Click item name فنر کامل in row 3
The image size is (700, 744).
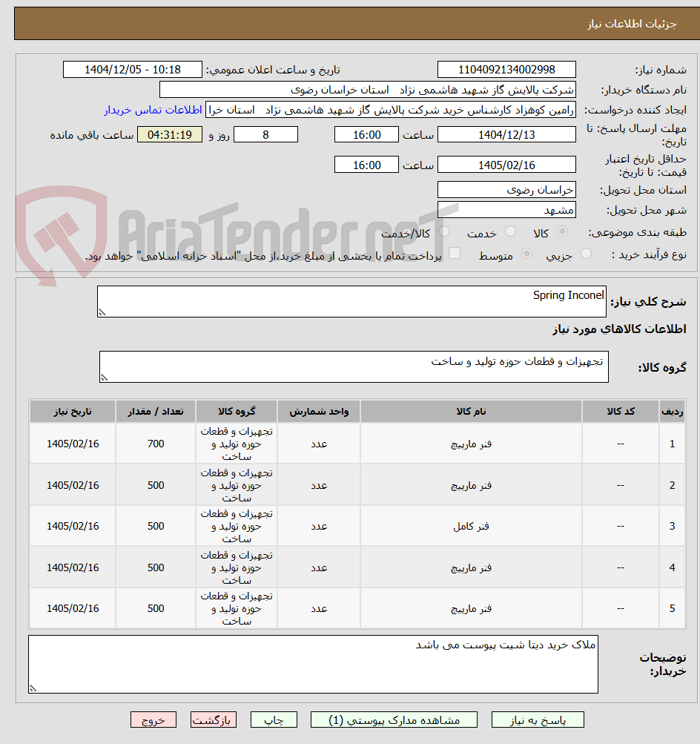pyautogui.click(x=471, y=526)
